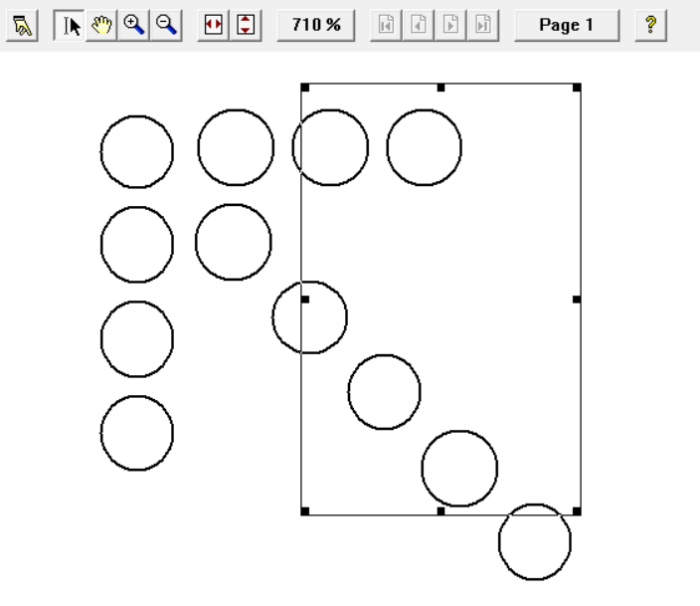This screenshot has height=606, width=700.
Task: Grab the top-left selection handle
Action: tap(305, 88)
